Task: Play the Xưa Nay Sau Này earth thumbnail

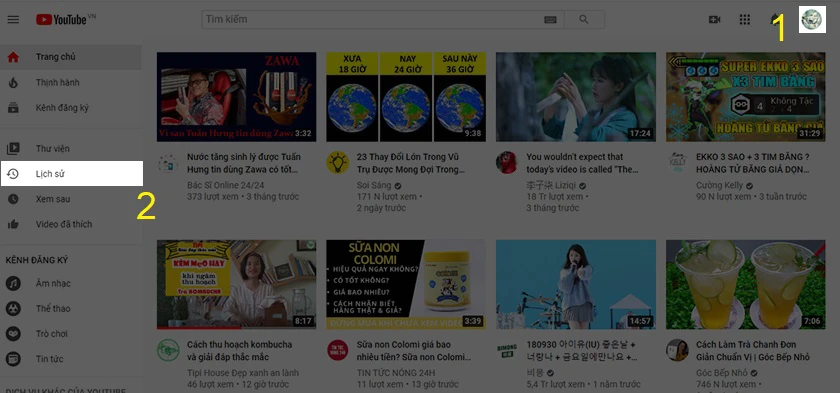Action: point(406,97)
